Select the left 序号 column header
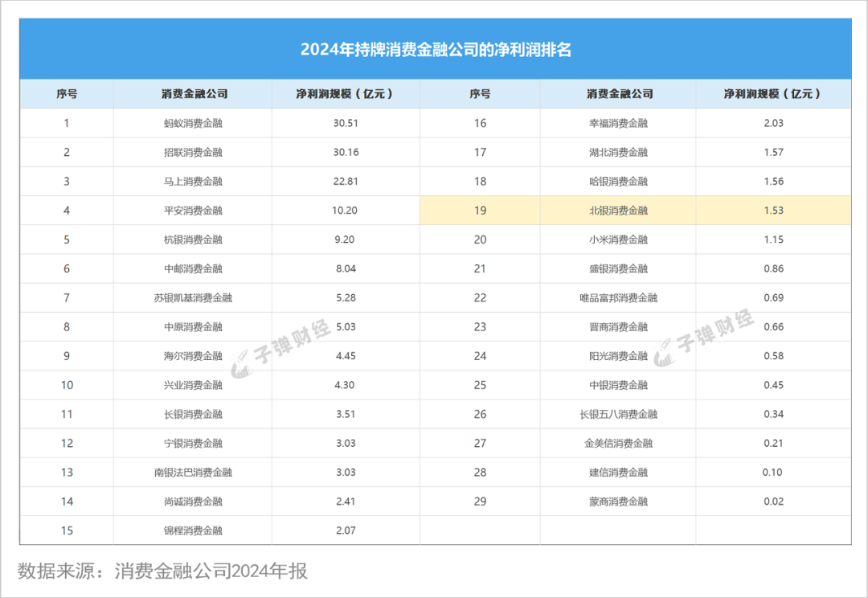 [67, 94]
